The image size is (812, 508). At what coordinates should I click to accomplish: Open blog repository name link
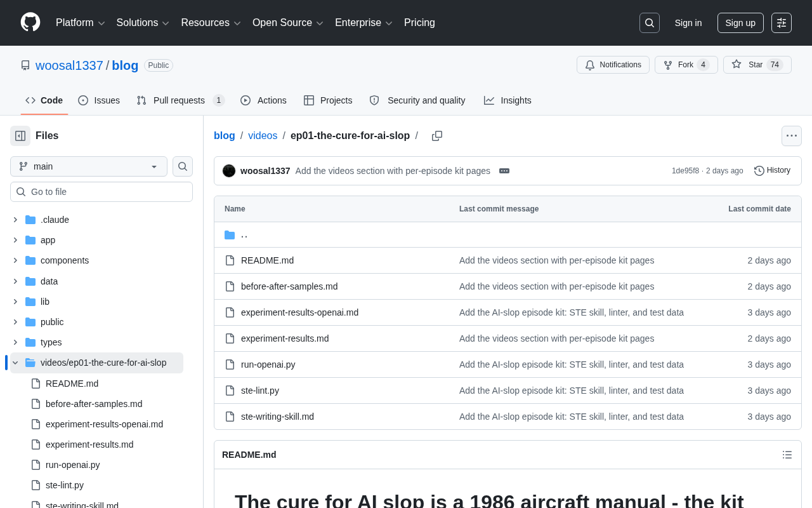click(x=125, y=65)
